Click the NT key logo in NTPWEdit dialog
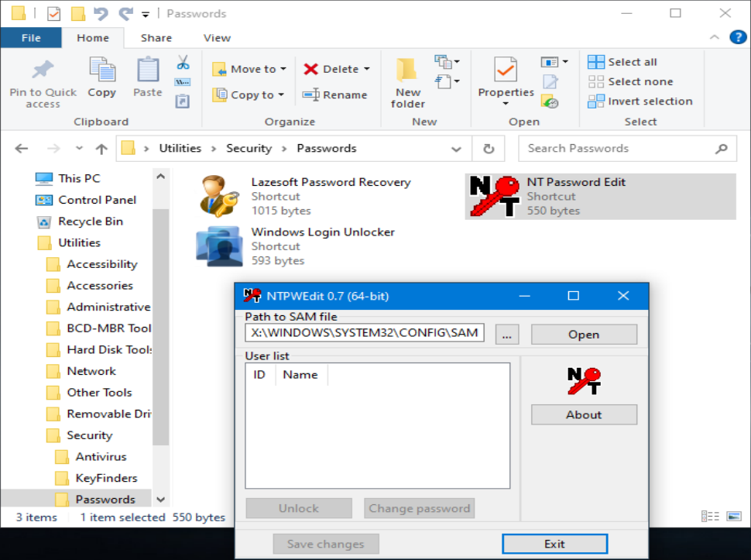The image size is (751, 560). [584, 381]
